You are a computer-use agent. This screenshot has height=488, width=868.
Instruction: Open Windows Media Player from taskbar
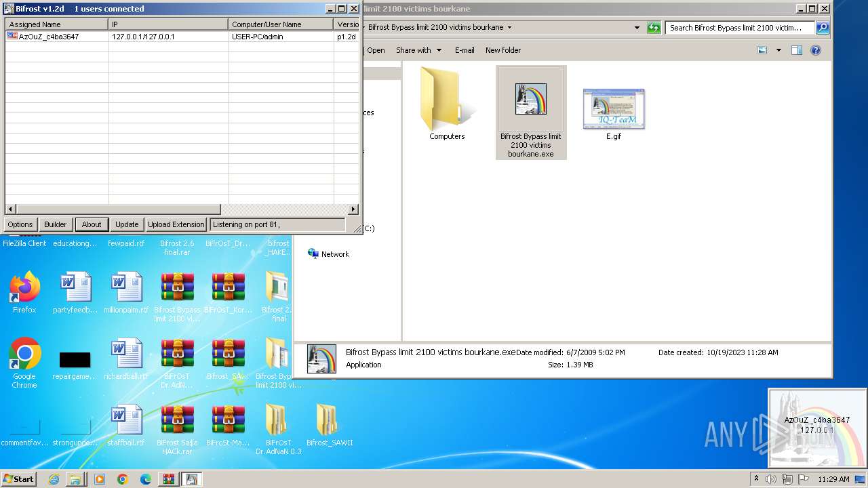pos(100,479)
